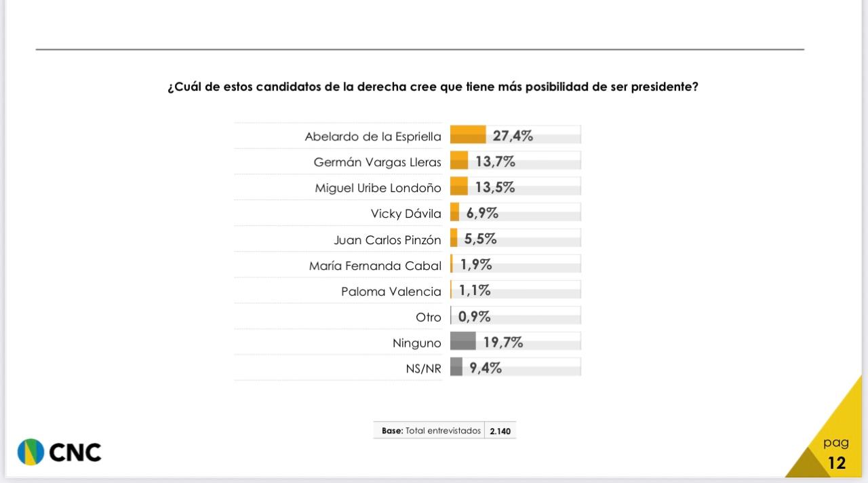This screenshot has height=483, width=868.
Task: Click the Abelardo de la Espriella orange bar
Action: click(468, 135)
